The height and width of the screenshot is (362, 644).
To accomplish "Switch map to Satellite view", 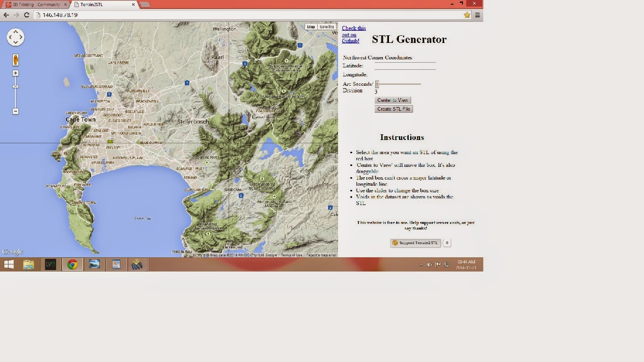I will 327,27.
